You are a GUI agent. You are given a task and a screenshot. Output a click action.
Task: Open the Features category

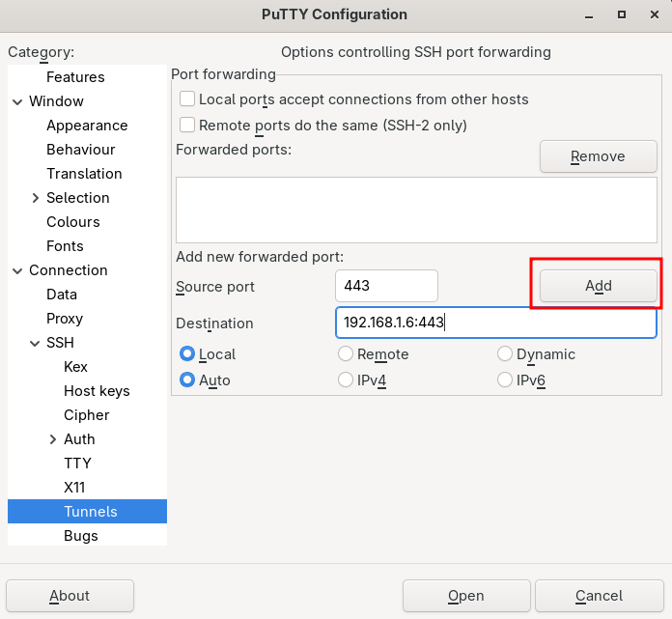(75, 77)
